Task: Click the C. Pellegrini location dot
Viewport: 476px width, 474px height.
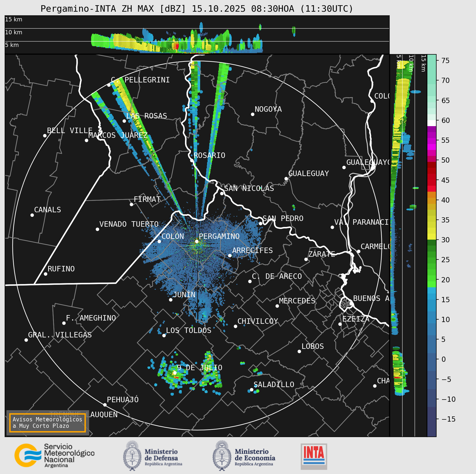Action: (109, 85)
